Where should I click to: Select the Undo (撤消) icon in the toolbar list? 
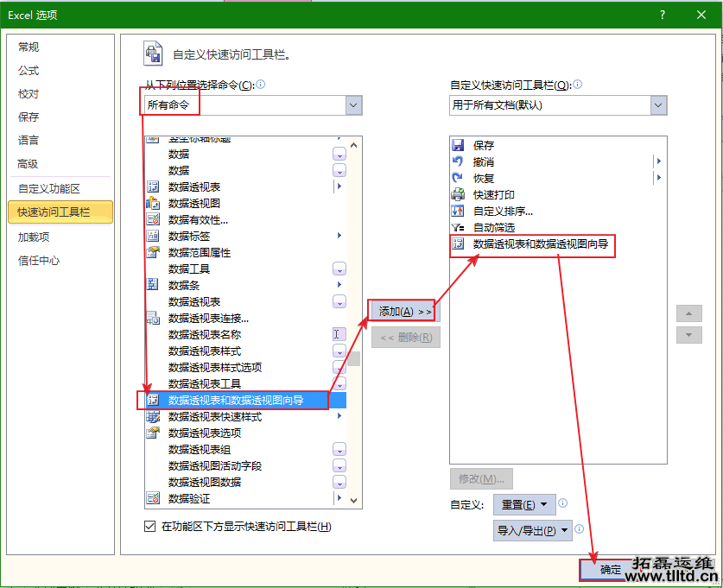[x=458, y=161]
